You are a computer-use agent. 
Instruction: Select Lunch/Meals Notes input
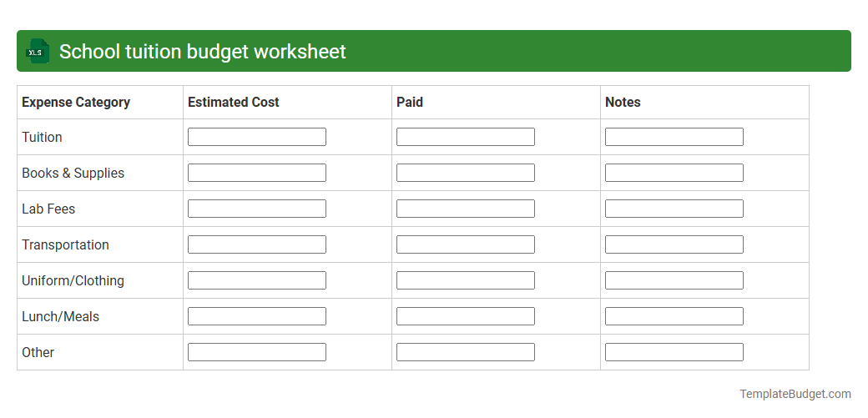click(674, 316)
